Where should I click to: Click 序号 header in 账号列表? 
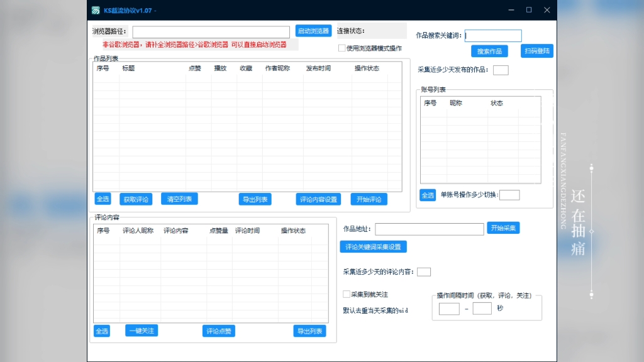(430, 103)
